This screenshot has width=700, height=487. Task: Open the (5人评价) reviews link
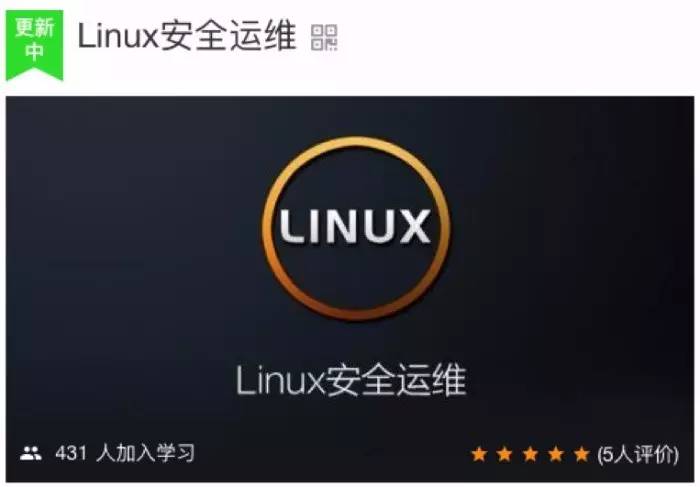tap(638, 454)
